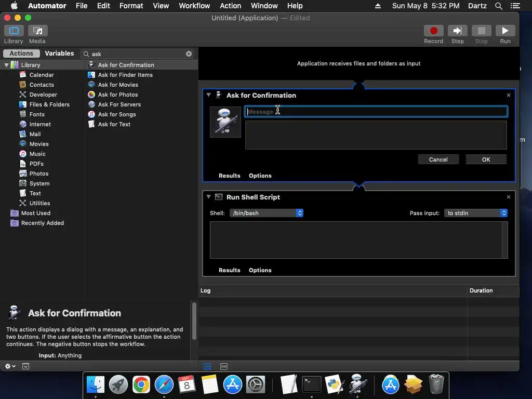Show Options of Run Shell Script
The image size is (532, 399).
260,270
